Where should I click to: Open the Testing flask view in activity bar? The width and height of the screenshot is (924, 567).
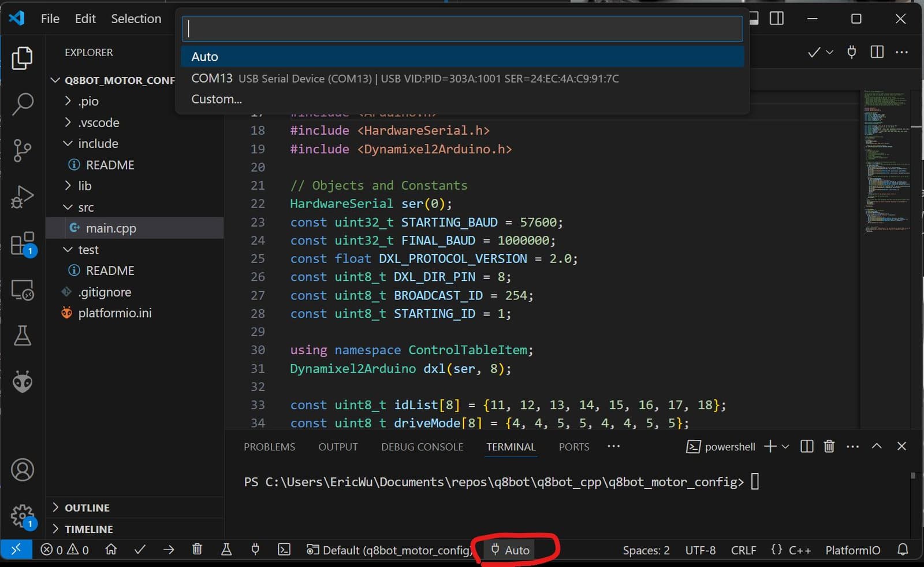pos(22,335)
